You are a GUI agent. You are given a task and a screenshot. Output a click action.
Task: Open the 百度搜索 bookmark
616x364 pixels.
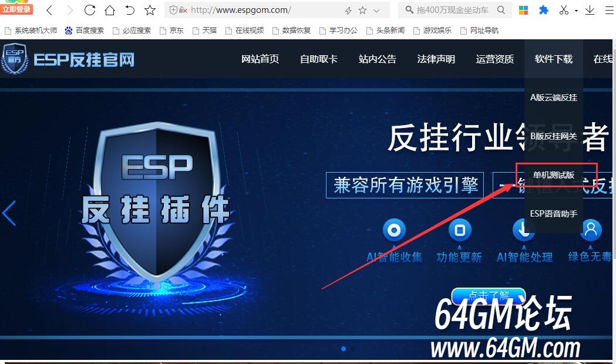[85, 31]
